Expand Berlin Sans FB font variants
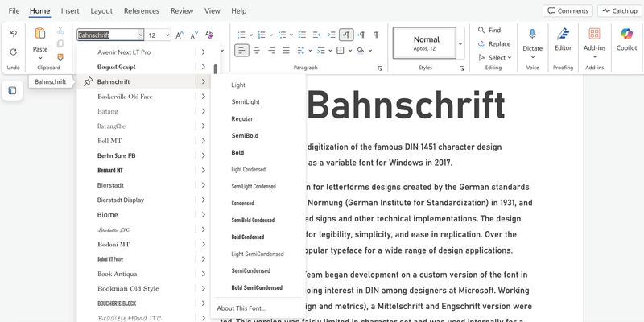 pyautogui.click(x=204, y=155)
